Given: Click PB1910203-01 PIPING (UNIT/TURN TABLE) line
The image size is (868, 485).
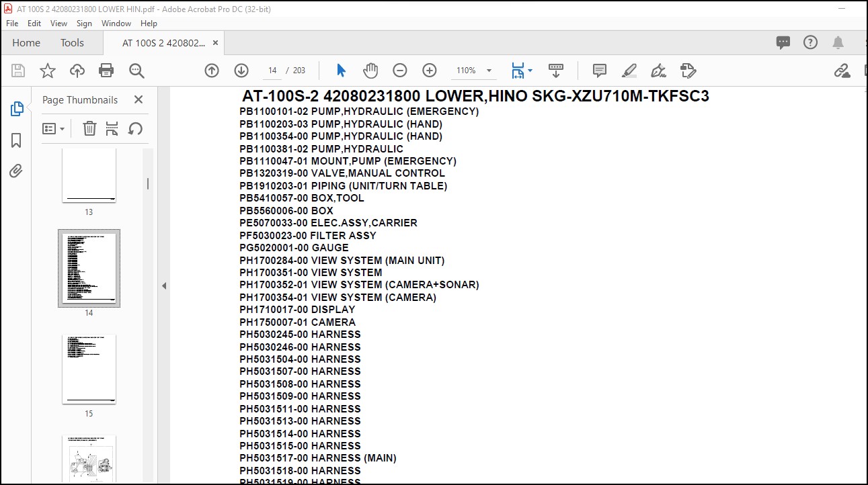Looking at the screenshot, I should click(343, 186).
